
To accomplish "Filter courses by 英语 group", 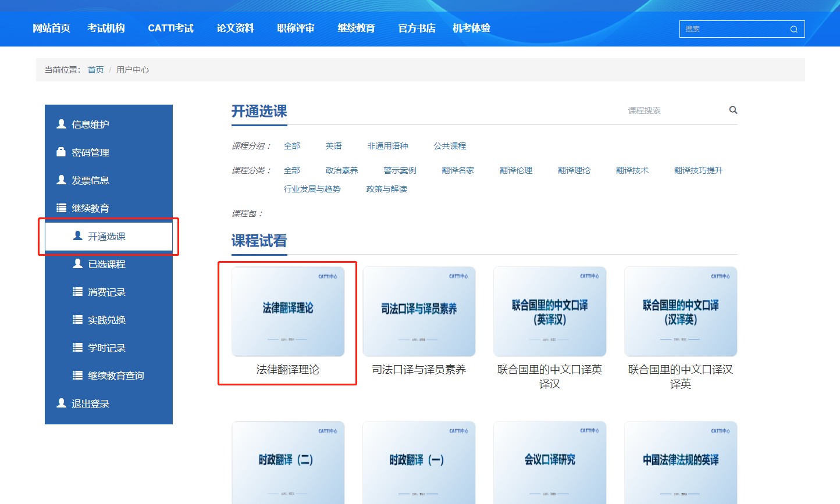I will click(333, 146).
